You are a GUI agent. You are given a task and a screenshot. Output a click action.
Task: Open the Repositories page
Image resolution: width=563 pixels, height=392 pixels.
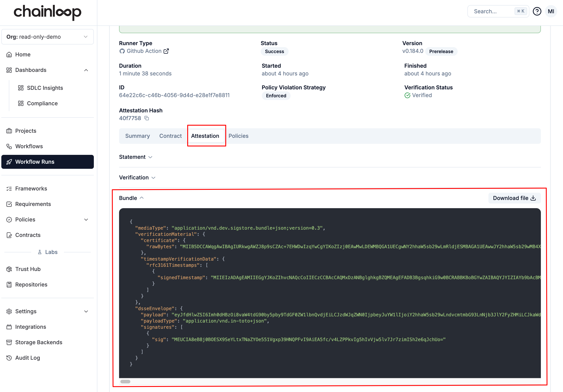tap(47, 285)
